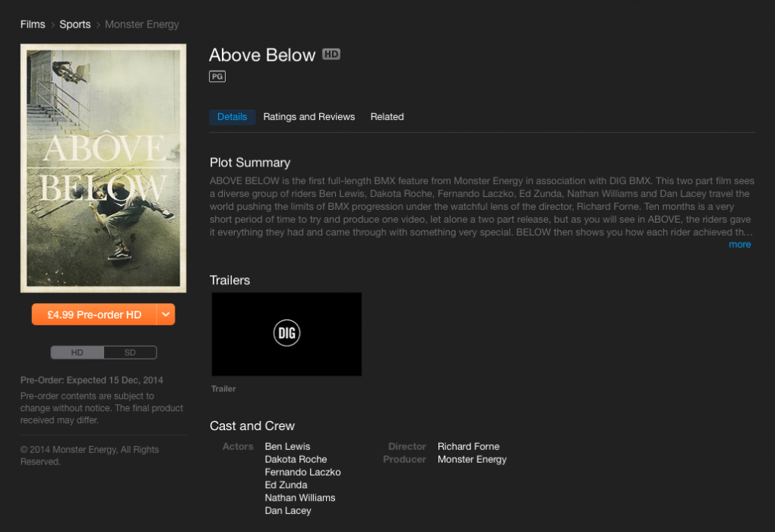This screenshot has width=775, height=532.
Task: Open the Above Below poster artwork
Action: pos(103,168)
